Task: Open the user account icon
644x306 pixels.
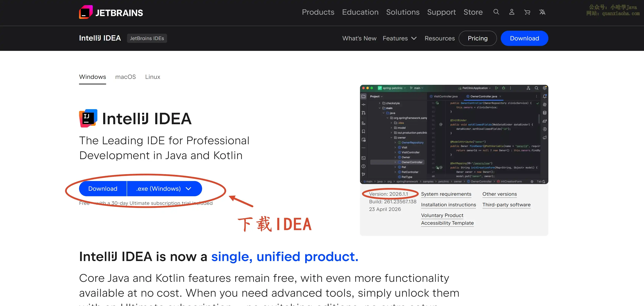Action: [x=511, y=12]
